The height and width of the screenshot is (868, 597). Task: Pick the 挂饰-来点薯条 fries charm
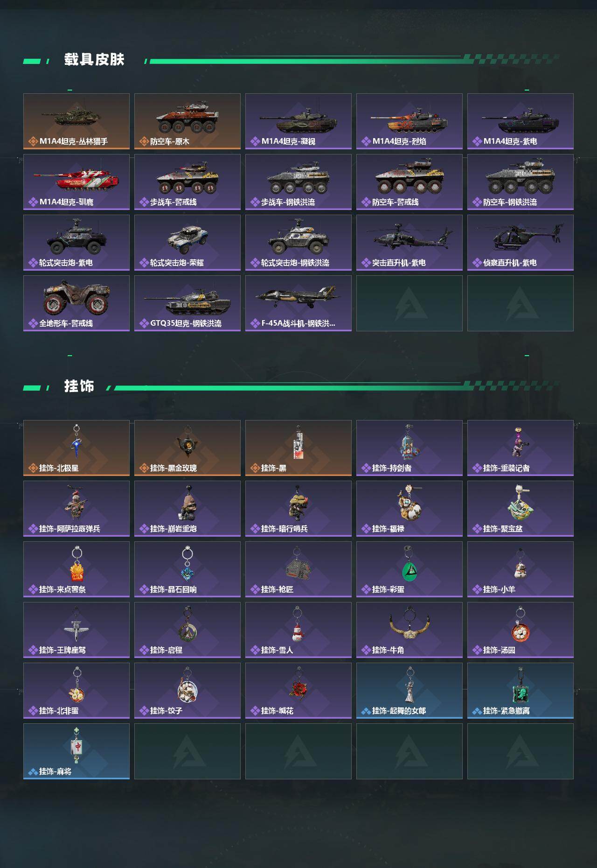pos(76,569)
